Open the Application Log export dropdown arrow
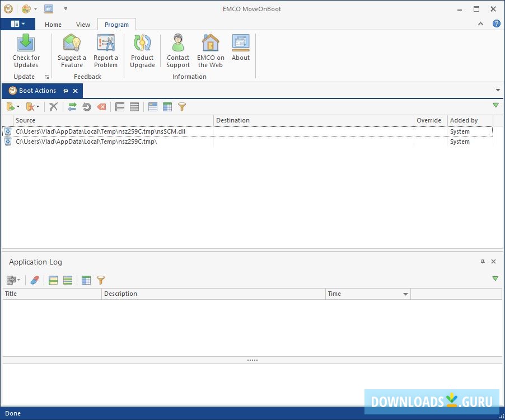 coord(18,280)
